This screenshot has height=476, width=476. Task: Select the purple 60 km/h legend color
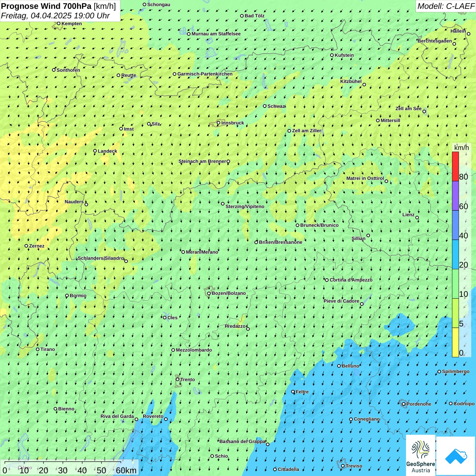455,196
